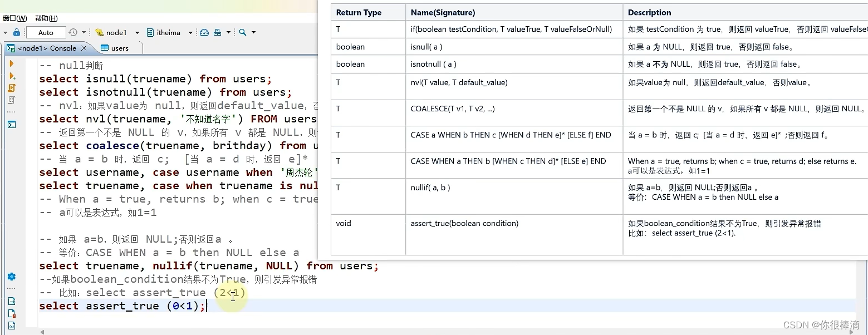The image size is (868, 335).
Task: Open the dashboard gauge icon
Action: pos(204,32)
